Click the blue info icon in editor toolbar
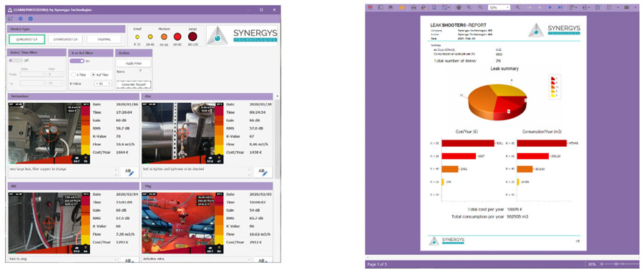 tap(30, 19)
